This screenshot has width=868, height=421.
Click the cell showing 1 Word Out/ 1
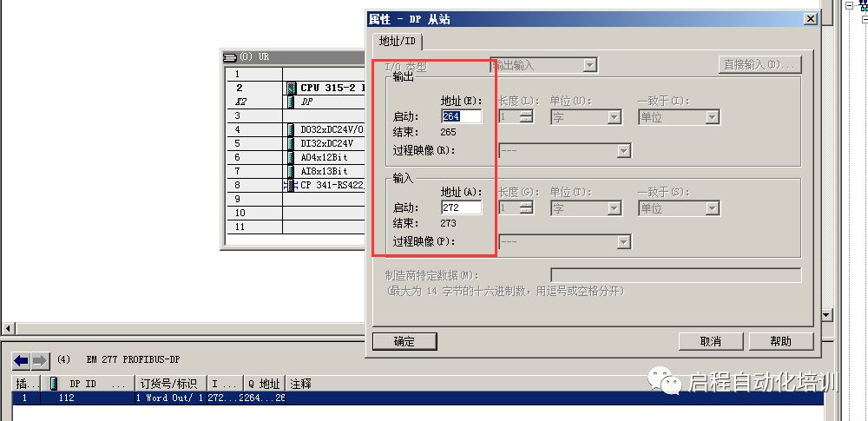(171, 398)
